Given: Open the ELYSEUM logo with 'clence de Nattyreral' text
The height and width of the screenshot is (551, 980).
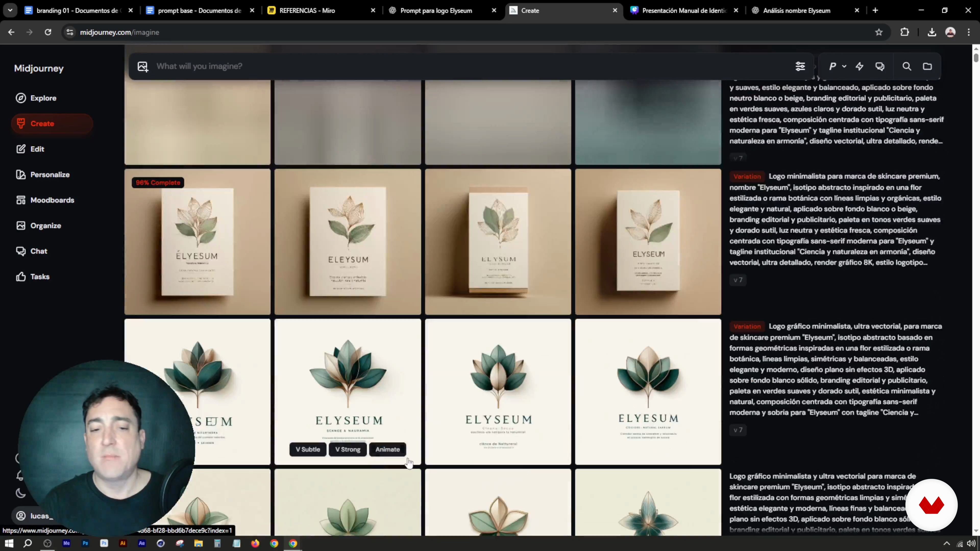Looking at the screenshot, I should tap(498, 392).
